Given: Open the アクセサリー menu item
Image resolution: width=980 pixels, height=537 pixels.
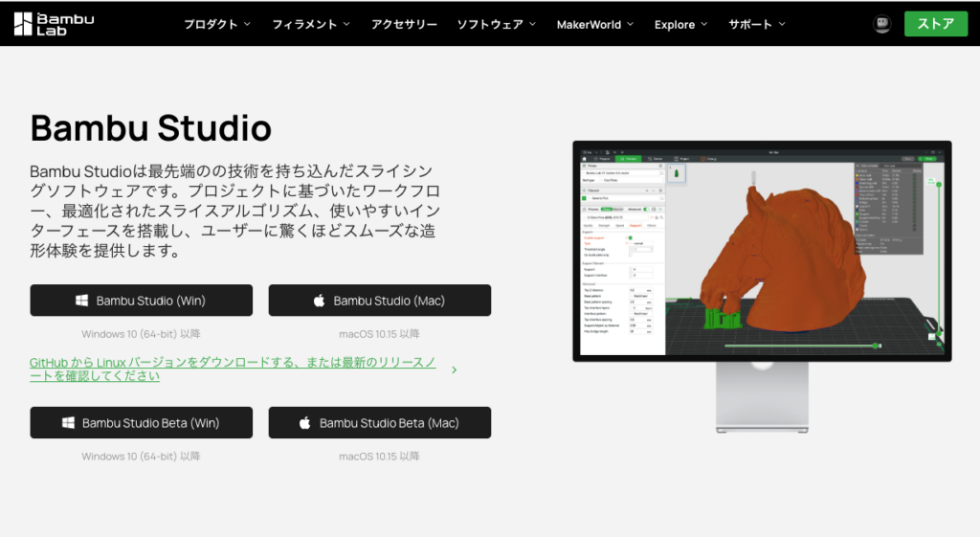Looking at the screenshot, I should point(404,25).
